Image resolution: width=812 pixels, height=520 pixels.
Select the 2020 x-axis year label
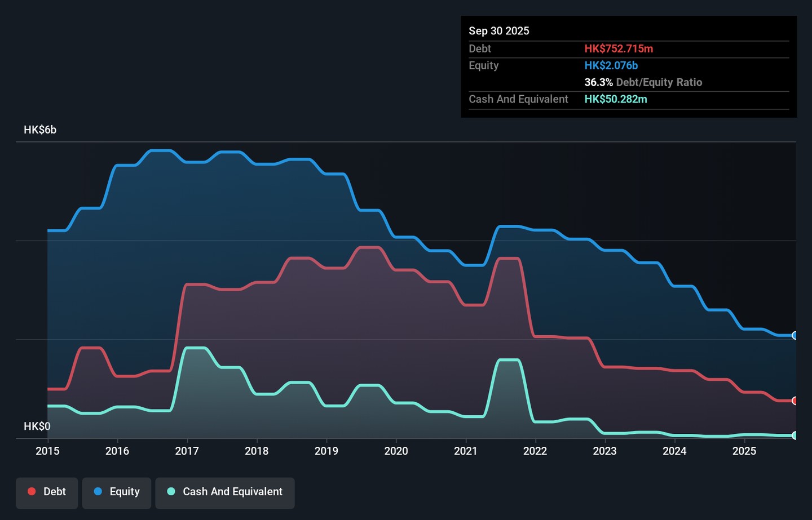(396, 451)
